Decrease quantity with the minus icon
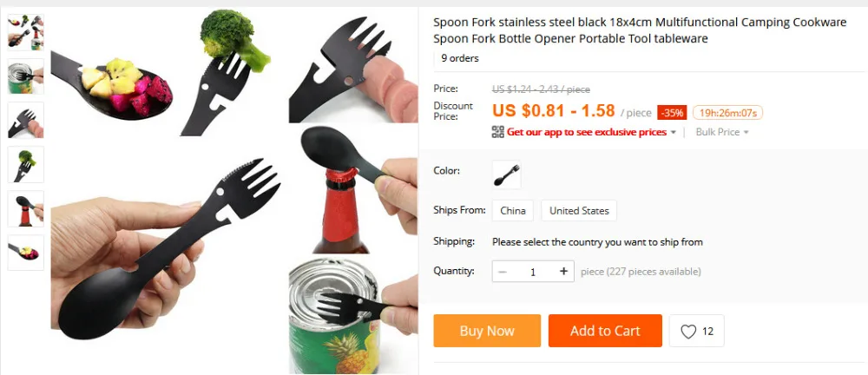Viewport: 868px width, 375px height. tap(503, 272)
